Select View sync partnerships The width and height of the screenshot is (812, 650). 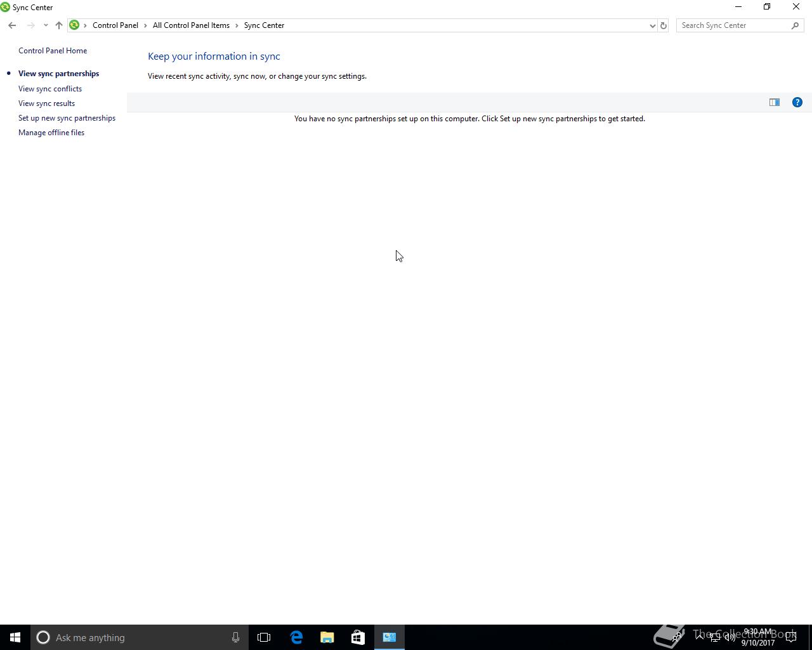click(58, 74)
